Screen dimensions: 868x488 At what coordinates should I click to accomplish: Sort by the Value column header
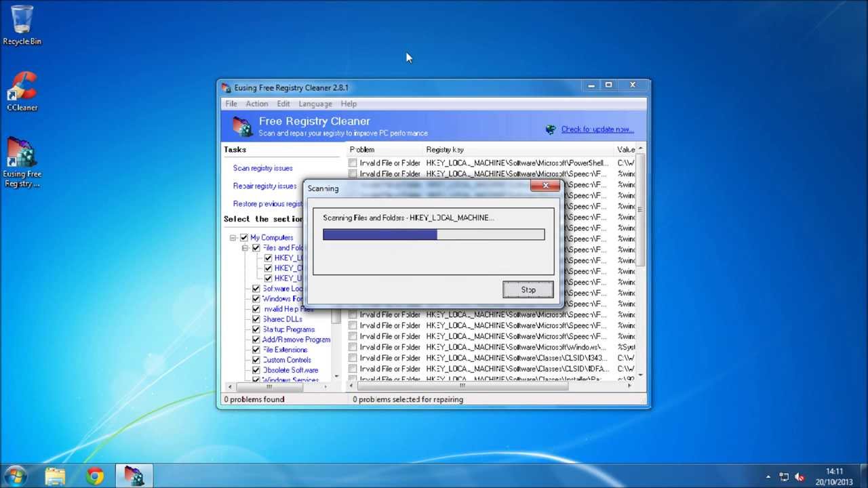[625, 149]
